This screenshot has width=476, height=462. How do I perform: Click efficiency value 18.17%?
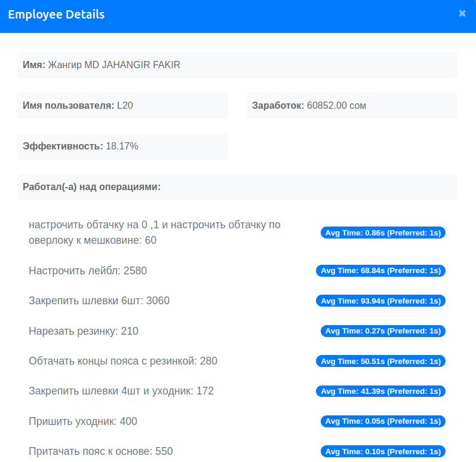point(122,146)
